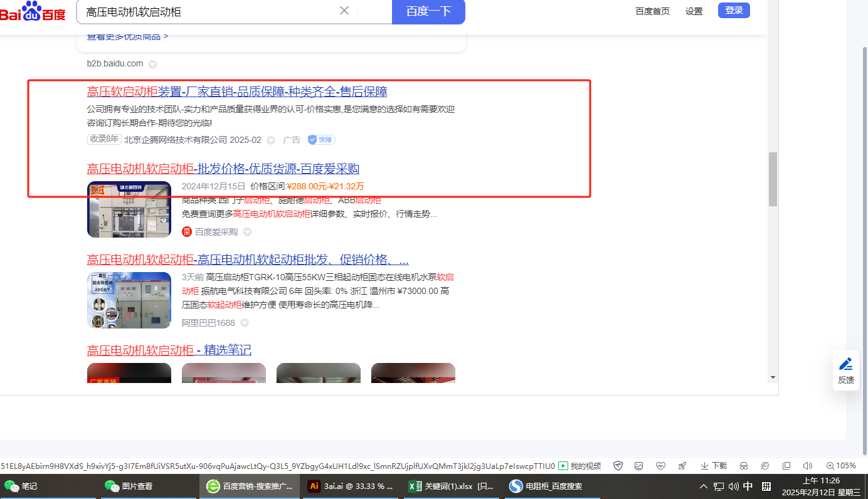This screenshot has height=499, width=868.
Task: Click the incognito glasses status bar icon
Action: (x=744, y=466)
